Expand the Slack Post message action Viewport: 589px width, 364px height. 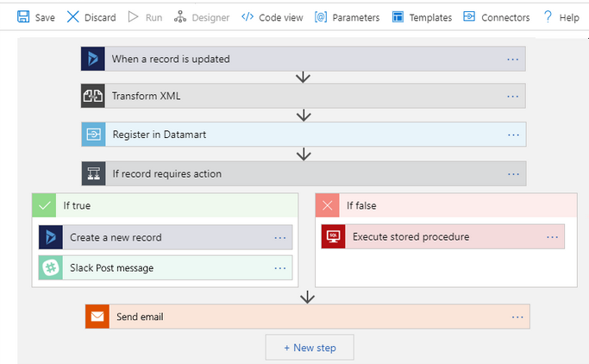tap(166, 268)
